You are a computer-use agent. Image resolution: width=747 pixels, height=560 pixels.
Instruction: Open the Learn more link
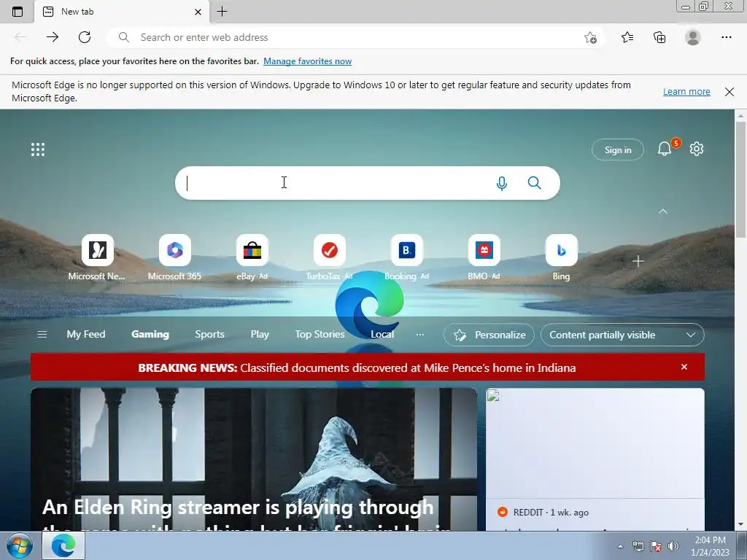pos(686,91)
